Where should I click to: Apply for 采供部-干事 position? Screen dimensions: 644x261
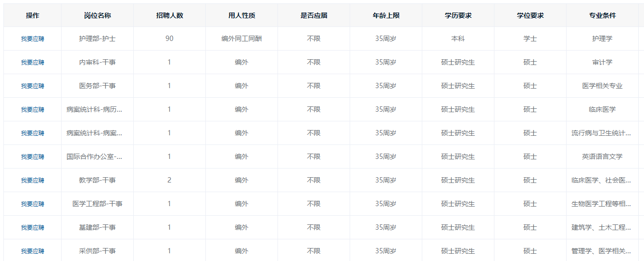(x=32, y=251)
